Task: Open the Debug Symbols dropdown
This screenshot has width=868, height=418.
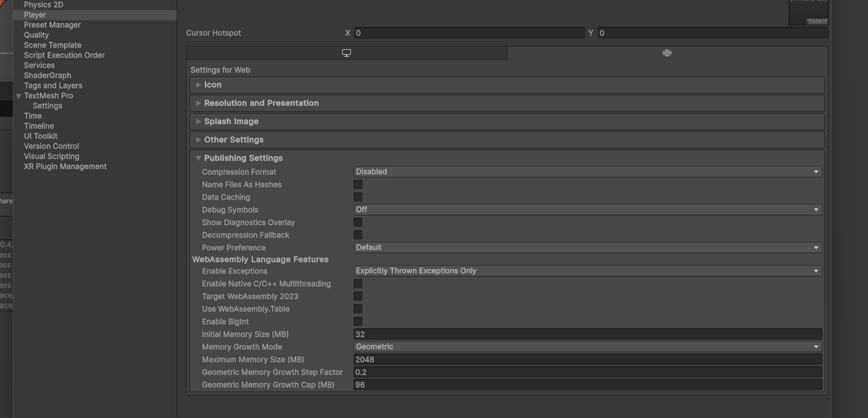Action: [x=587, y=210]
